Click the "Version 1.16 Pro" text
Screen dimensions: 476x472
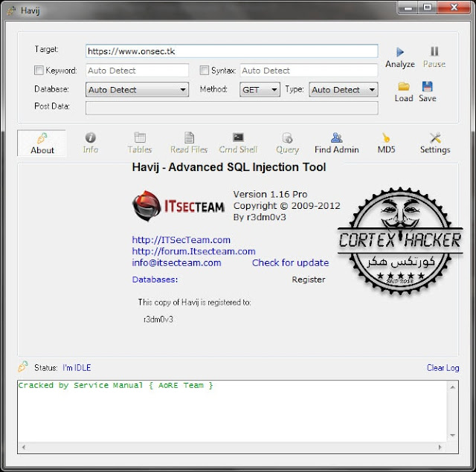(x=270, y=195)
